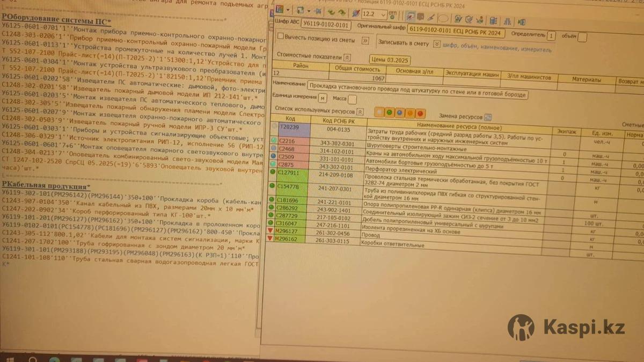Image resolution: width=644 pixels, height=362 pixels.
Task: Click the leftmost toolbar icon in position window
Action: pos(279,10)
